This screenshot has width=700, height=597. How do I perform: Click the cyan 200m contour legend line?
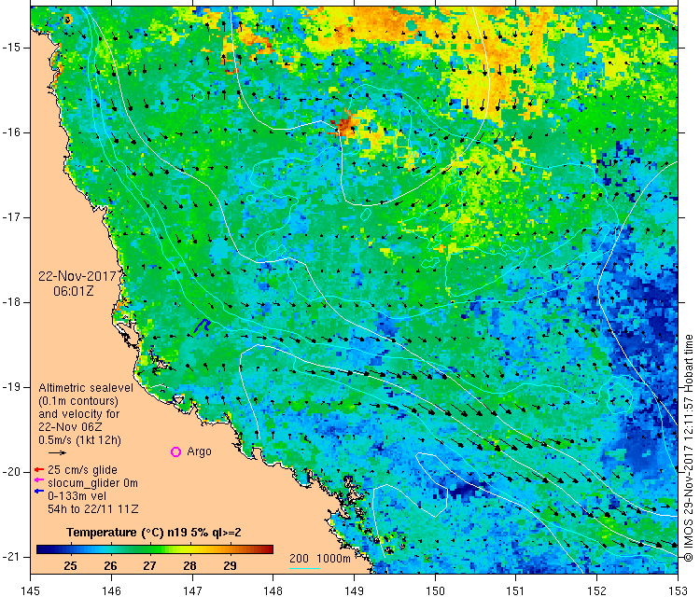click(x=304, y=568)
